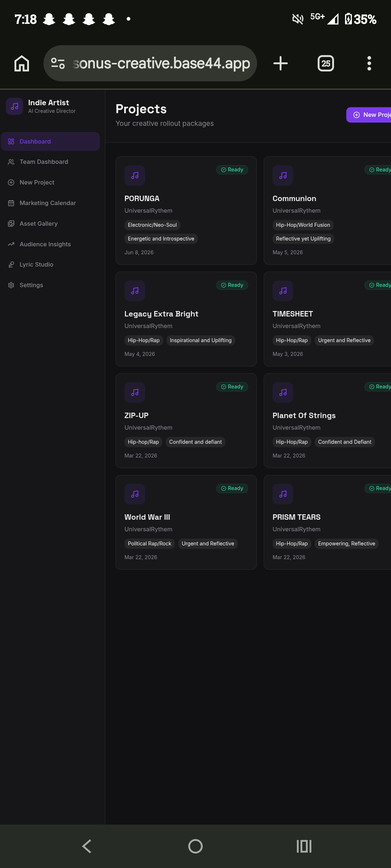This screenshot has width=391, height=868.
Task: Open the Planet Of Strings project title
Action: click(304, 416)
